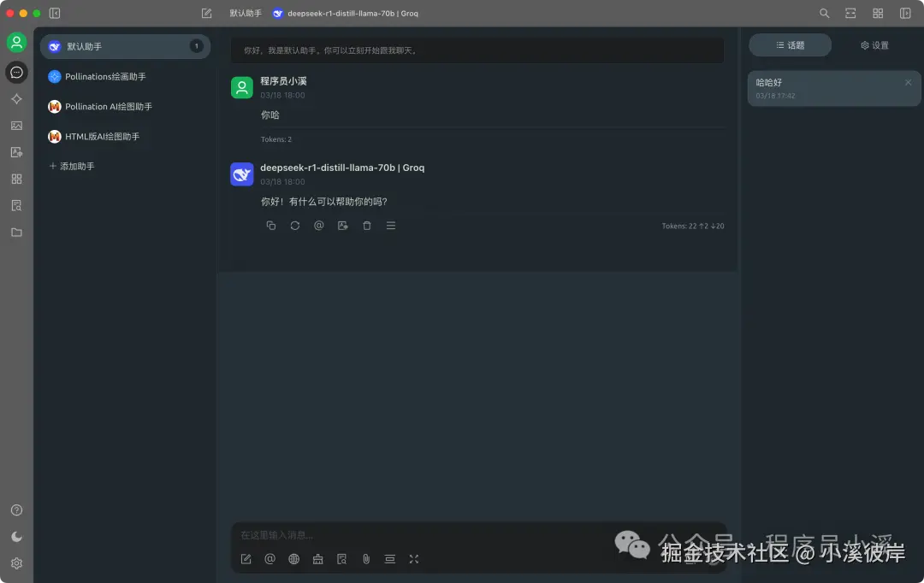Screen dimensions: 924x583
Task: Collapse the navigation sidebar
Action: [x=54, y=13]
